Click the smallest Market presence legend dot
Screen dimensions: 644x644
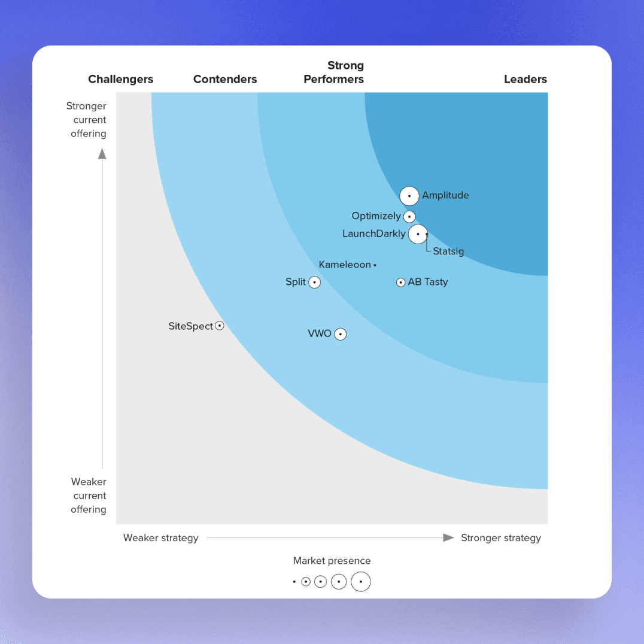point(294,581)
